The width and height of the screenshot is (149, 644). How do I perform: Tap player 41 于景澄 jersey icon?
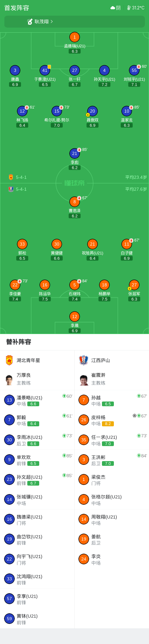pos(45,71)
